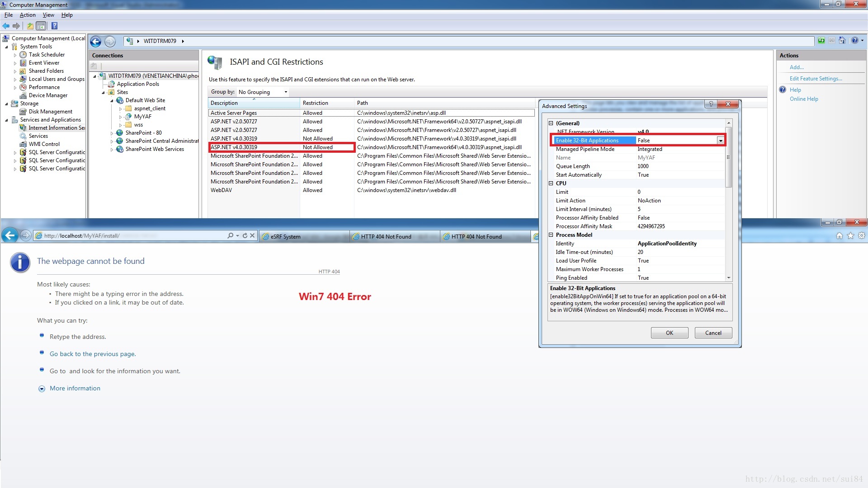Click Internet Explorer address bar search icon
This screenshot has height=488, width=868.
(230, 236)
